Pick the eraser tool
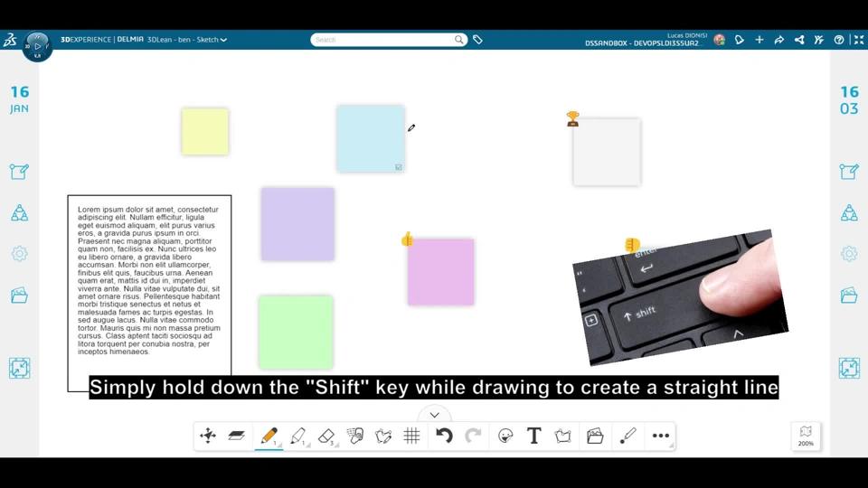This screenshot has height=488, width=868. pos(326,436)
